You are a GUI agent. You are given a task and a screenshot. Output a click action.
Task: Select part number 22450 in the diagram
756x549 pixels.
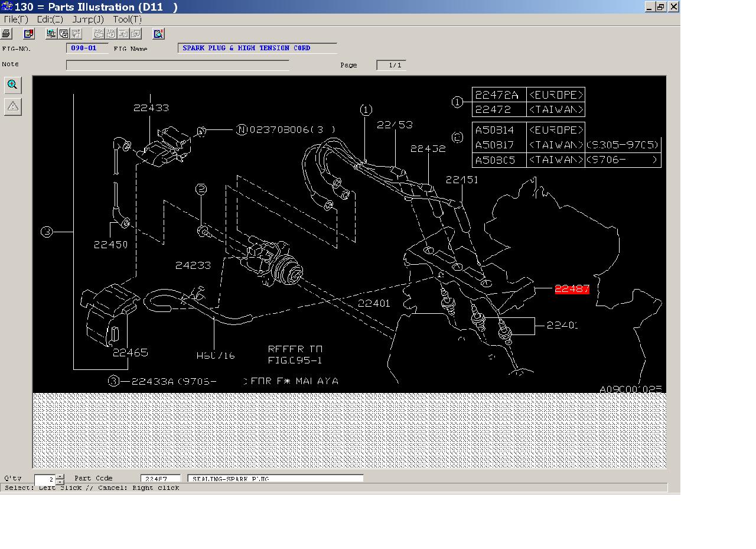(x=110, y=244)
